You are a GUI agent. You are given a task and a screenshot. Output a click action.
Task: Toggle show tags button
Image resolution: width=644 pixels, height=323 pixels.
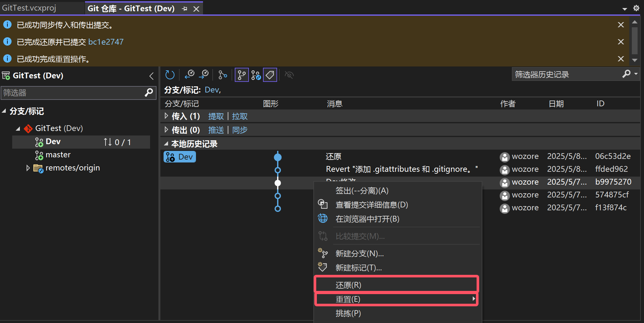point(270,75)
